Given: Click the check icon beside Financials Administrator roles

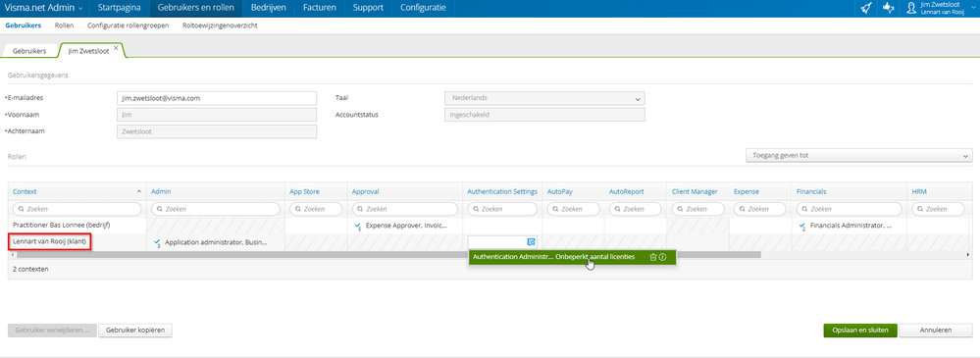Looking at the screenshot, I should [x=801, y=226].
